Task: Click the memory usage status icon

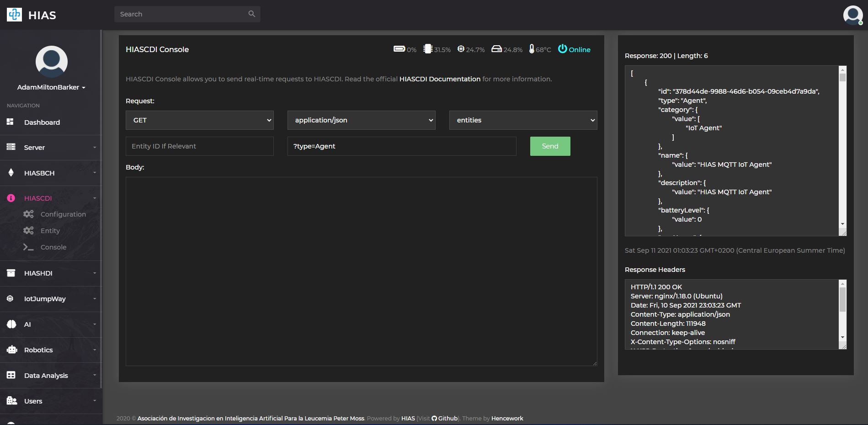Action: coord(428,48)
